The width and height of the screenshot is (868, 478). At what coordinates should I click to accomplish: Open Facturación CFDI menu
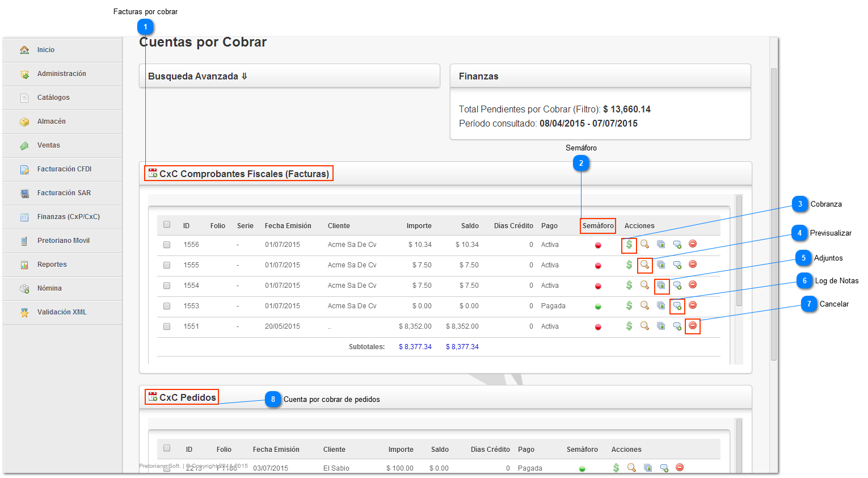pos(62,169)
